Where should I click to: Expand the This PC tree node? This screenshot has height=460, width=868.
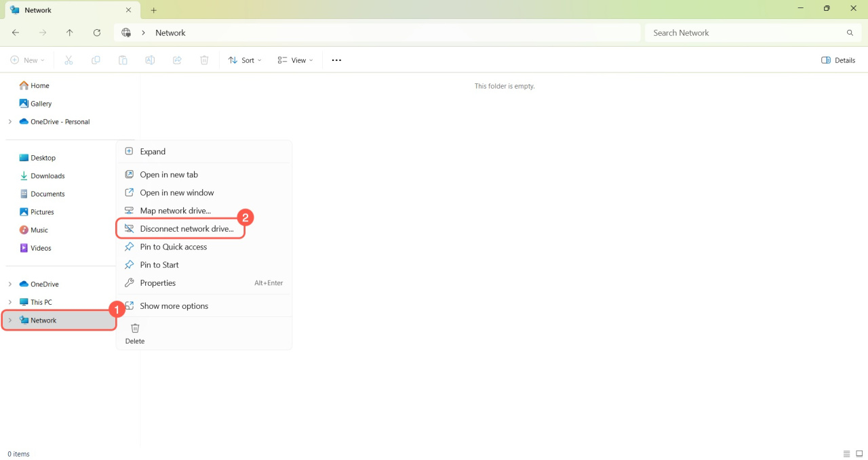[10, 302]
